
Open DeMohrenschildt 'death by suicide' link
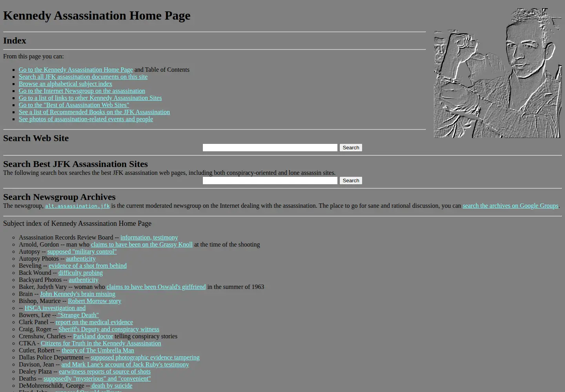112,386
